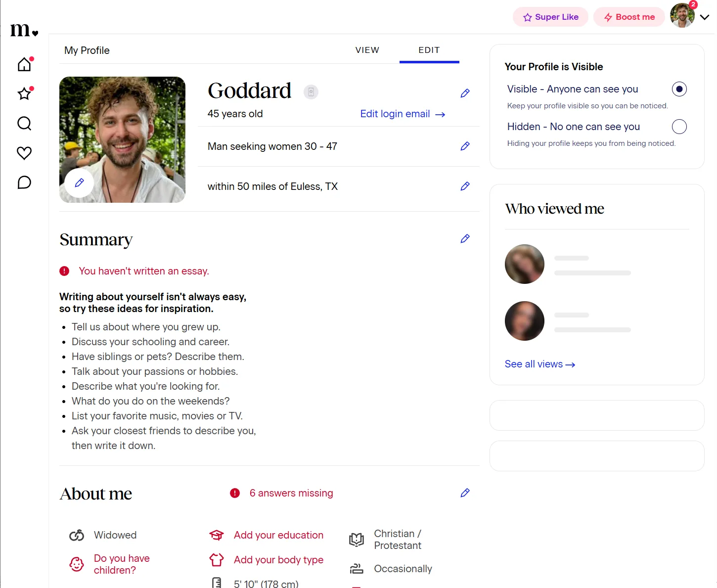The width and height of the screenshot is (717, 588).
Task: Select Hidden - No one can see you
Action: 679,127
